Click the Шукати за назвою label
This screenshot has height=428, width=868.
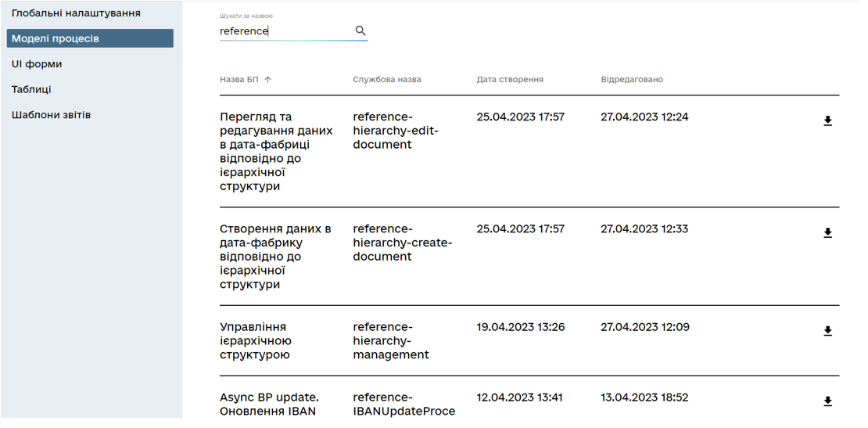click(x=246, y=16)
